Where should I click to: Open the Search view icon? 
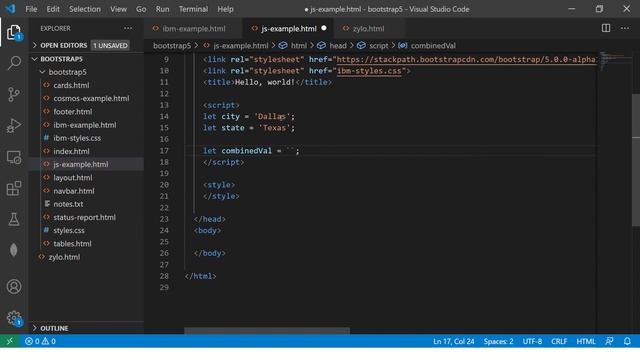click(x=14, y=63)
